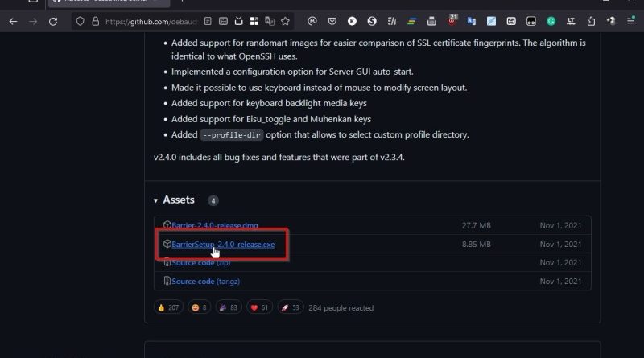Collapse the Assets section triangle
Viewport: 644px width, 358px height.
pos(155,200)
